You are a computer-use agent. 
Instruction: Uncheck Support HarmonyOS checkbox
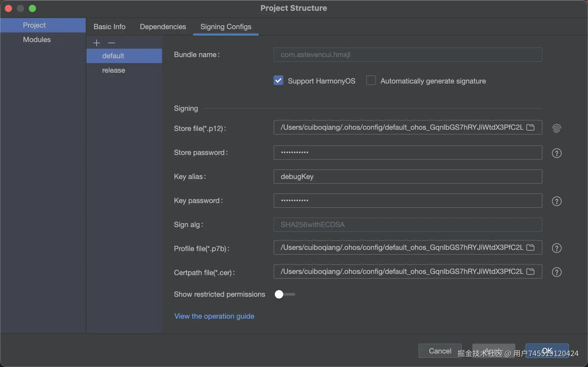[278, 80]
